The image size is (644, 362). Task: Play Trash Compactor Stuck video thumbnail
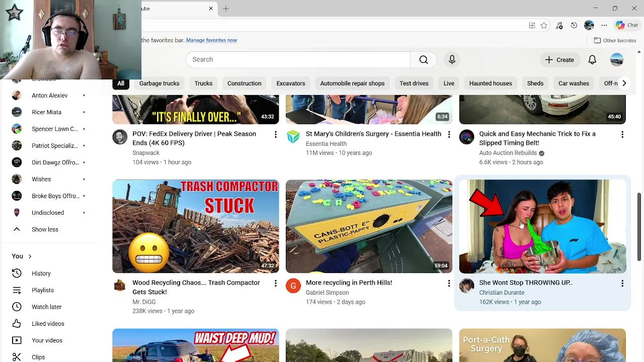pyautogui.click(x=196, y=226)
